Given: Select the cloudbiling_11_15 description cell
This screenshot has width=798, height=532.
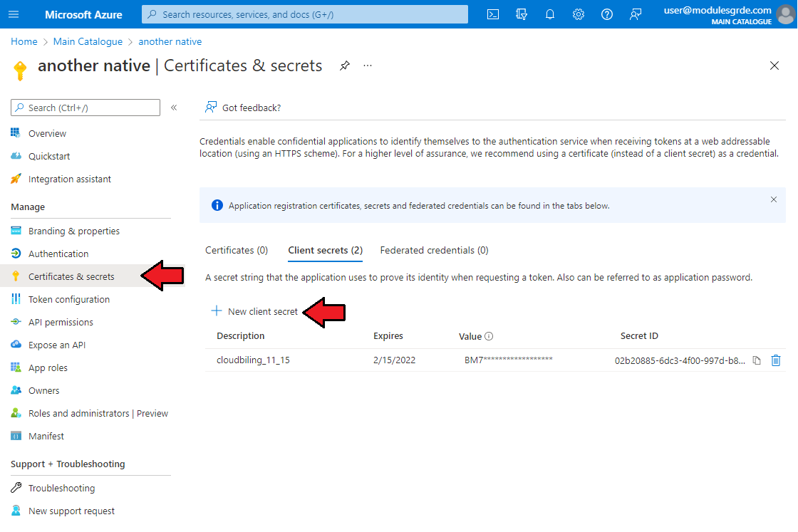Looking at the screenshot, I should pos(253,360).
